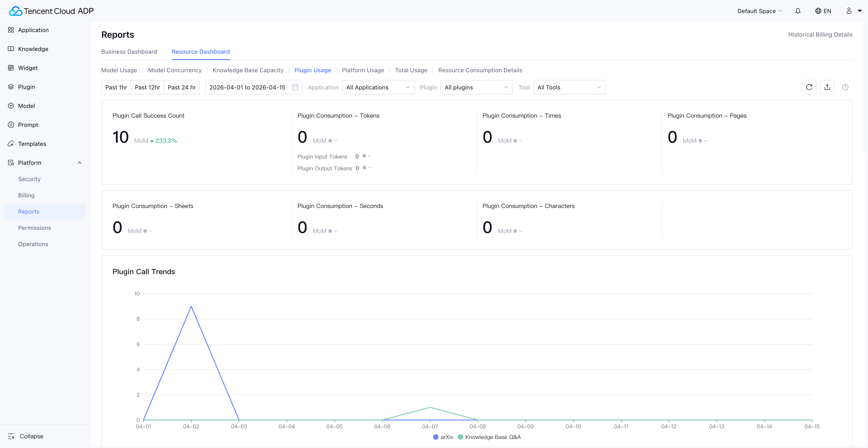
Task: Open the Plugin sidebar item
Action: point(26,87)
